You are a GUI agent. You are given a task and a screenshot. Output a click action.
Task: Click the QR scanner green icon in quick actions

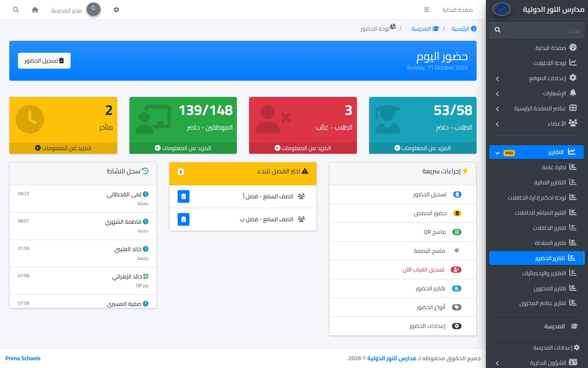(x=457, y=232)
